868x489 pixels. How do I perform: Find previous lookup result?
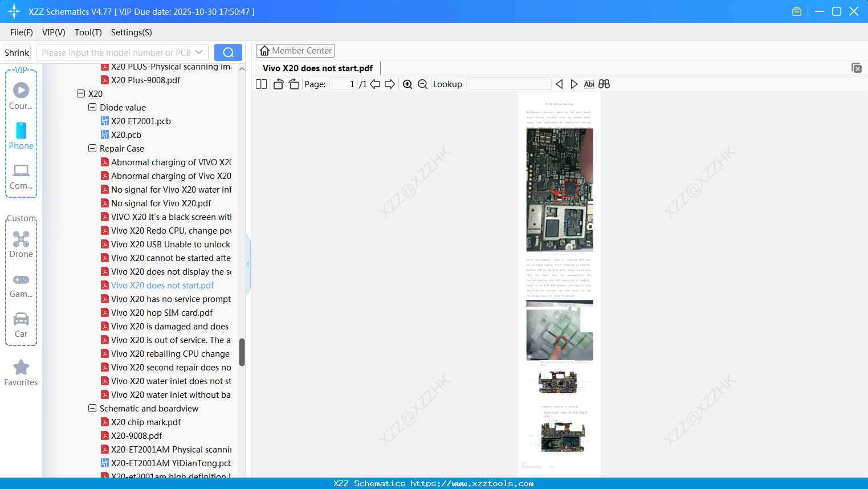coord(559,84)
